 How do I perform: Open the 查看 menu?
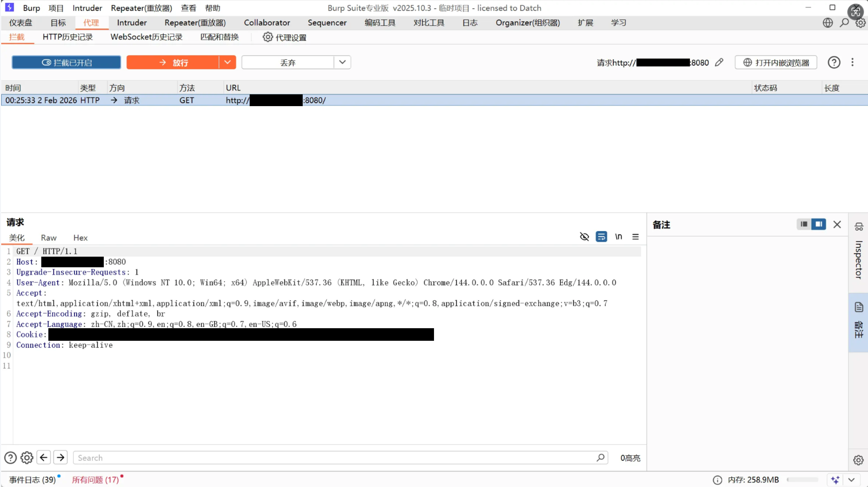point(188,8)
